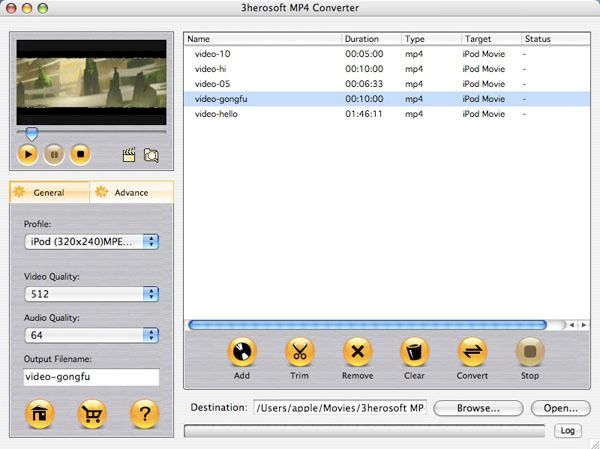Open the home page icon
The width and height of the screenshot is (600, 449).
coord(39,414)
